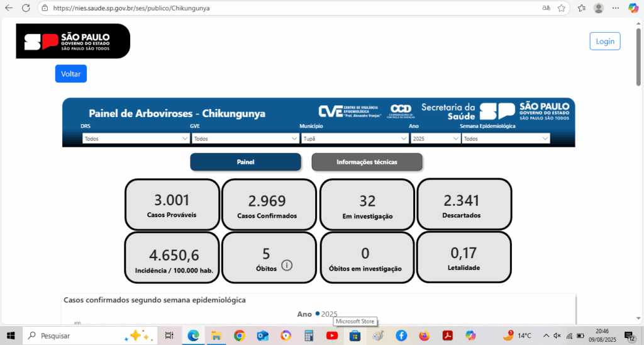Launch Firefox from the taskbar
This screenshot has width=644, height=345.
(x=425, y=336)
